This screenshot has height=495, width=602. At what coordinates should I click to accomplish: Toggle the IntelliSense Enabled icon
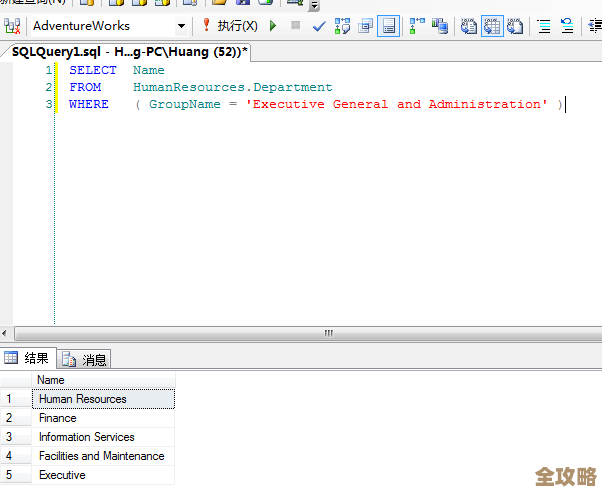[389, 26]
